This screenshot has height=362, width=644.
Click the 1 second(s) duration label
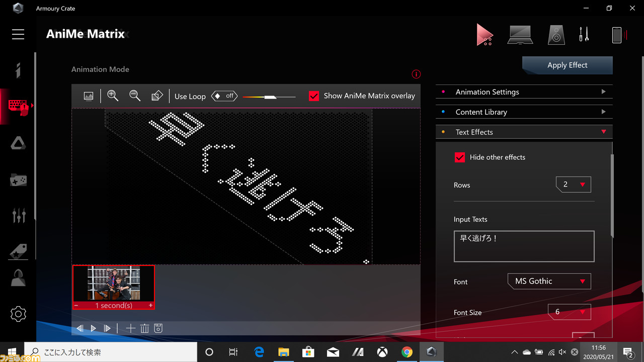[114, 306]
